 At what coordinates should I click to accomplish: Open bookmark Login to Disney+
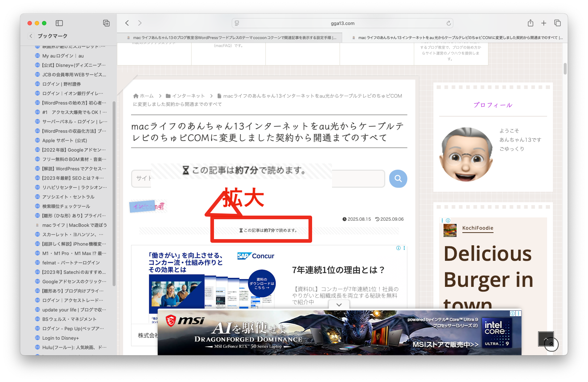pyautogui.click(x=60, y=338)
